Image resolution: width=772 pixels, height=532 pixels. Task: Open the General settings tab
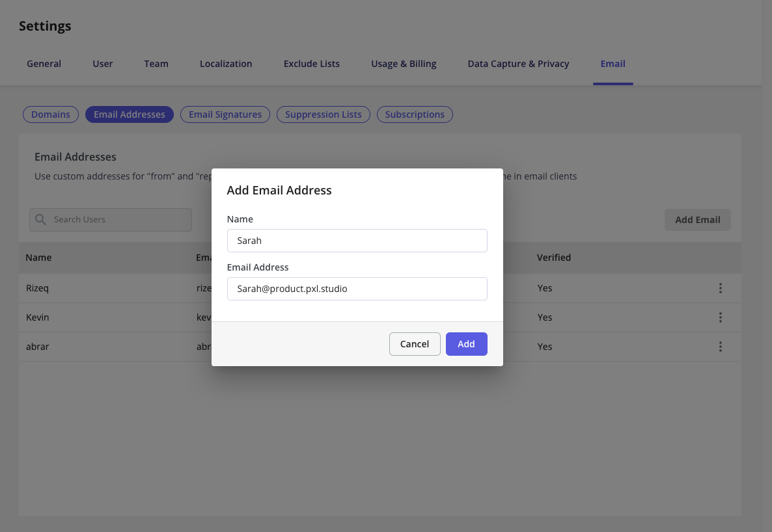coord(44,64)
